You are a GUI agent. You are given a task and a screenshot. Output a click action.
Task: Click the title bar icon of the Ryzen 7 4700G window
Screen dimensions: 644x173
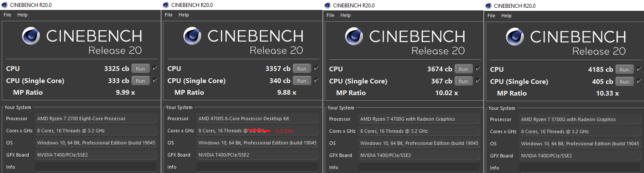tap(327, 5)
